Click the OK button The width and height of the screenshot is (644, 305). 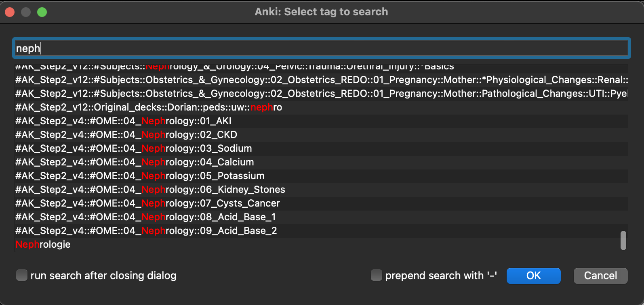tap(533, 276)
